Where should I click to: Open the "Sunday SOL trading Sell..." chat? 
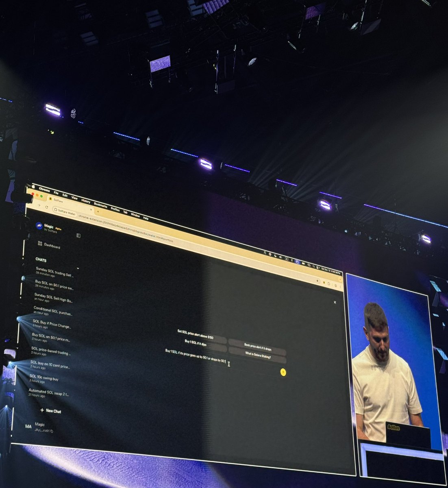click(54, 272)
